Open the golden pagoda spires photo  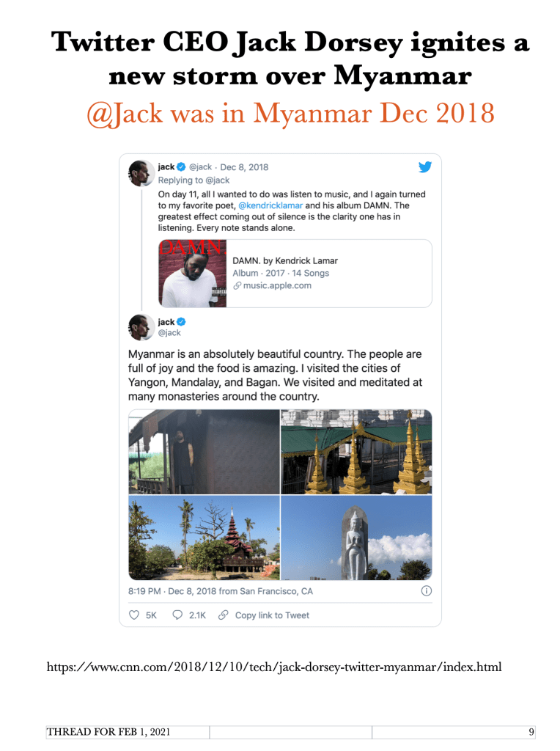tap(356, 452)
